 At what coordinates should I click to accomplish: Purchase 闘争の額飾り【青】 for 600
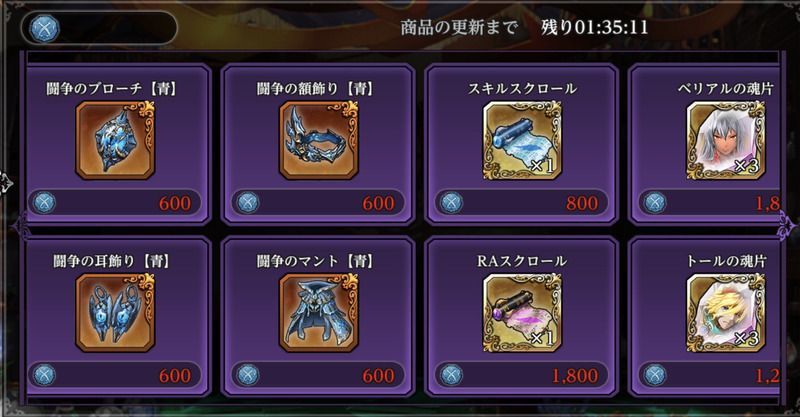[x=318, y=203]
